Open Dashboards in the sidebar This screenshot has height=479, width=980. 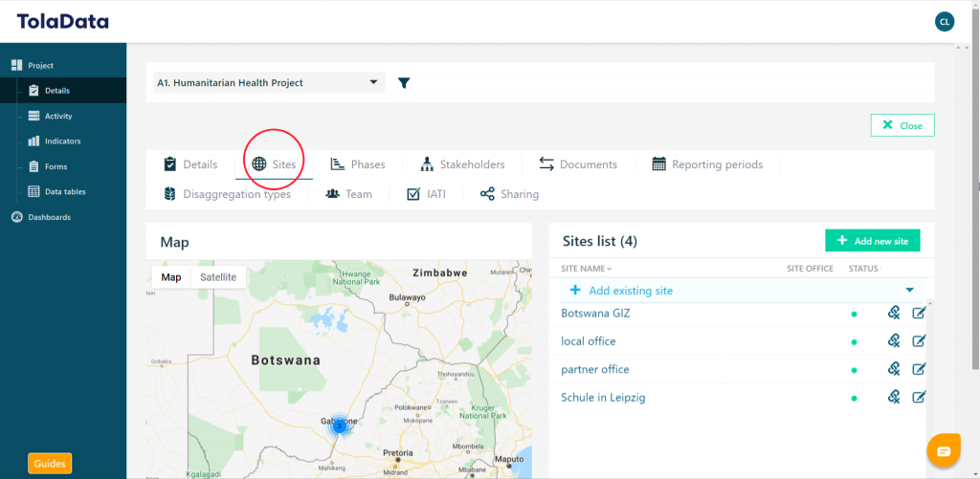(49, 217)
